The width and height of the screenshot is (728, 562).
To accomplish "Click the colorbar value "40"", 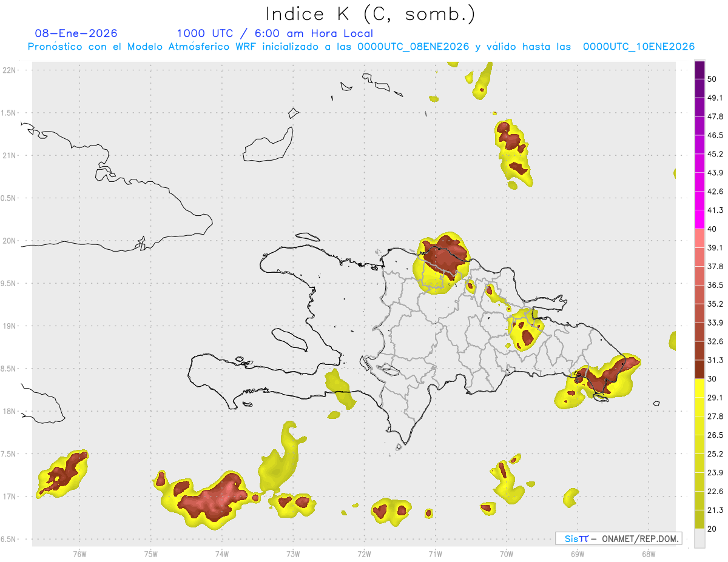I will coord(712,229).
